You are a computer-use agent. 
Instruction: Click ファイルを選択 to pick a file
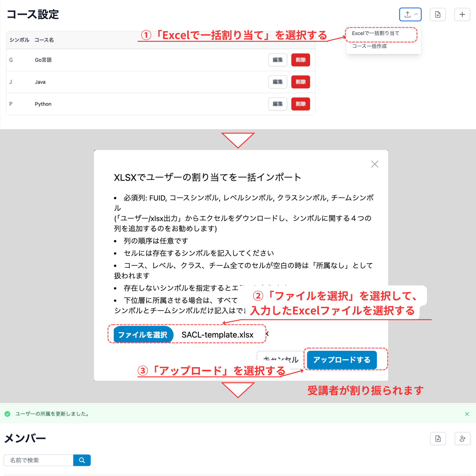[x=143, y=334]
